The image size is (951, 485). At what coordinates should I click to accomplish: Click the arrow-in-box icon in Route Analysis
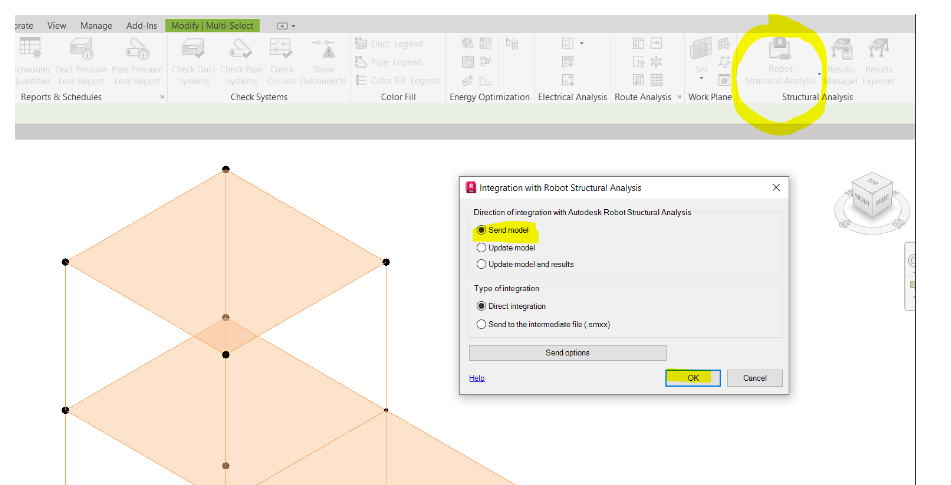tap(657, 43)
